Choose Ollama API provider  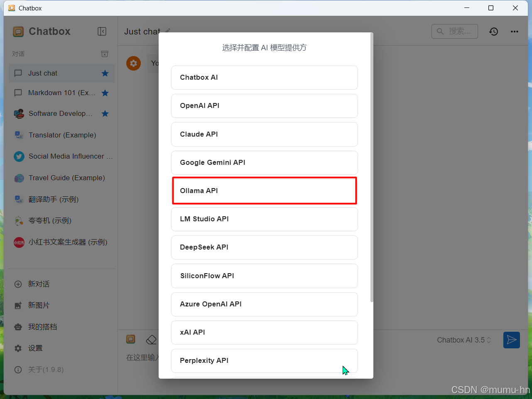click(265, 191)
